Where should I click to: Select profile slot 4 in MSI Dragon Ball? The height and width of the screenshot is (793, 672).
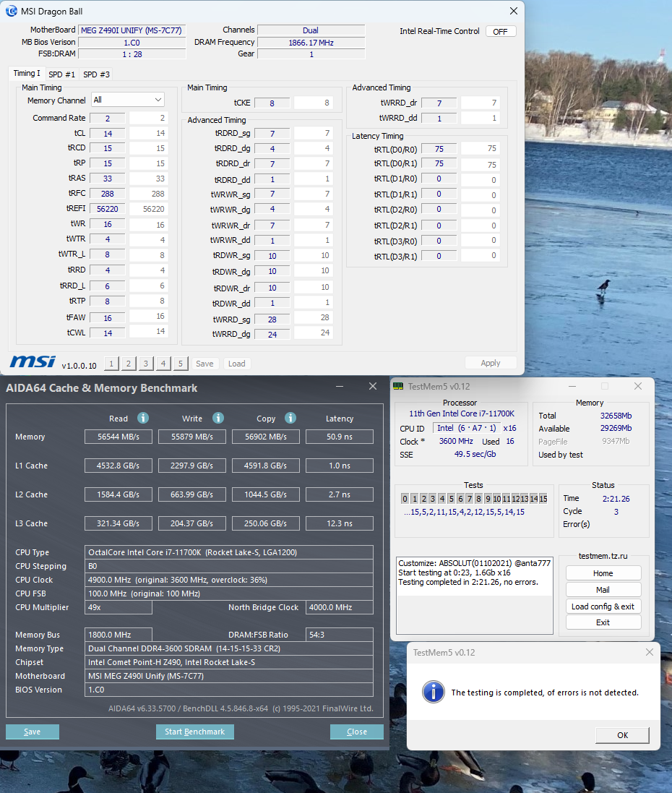tap(163, 363)
